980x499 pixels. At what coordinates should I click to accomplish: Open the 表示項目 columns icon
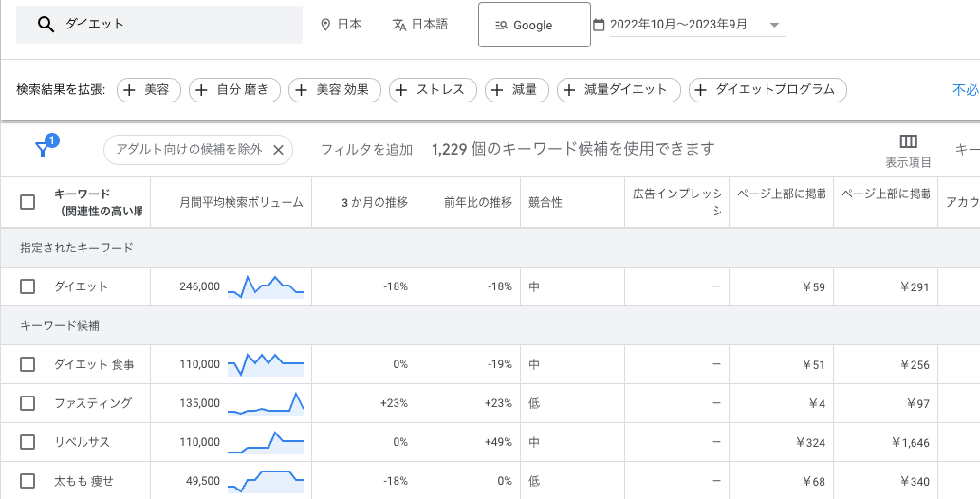pos(908,141)
